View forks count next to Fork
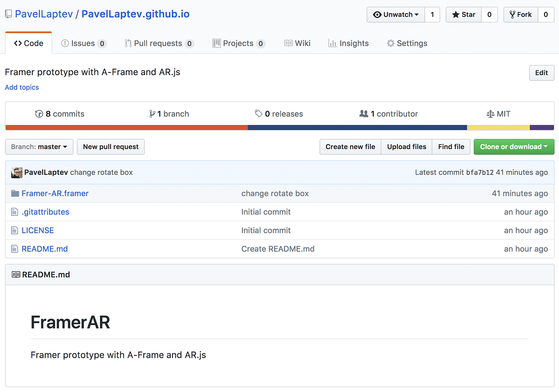Image resolution: width=559 pixels, height=392 pixels. (x=546, y=15)
